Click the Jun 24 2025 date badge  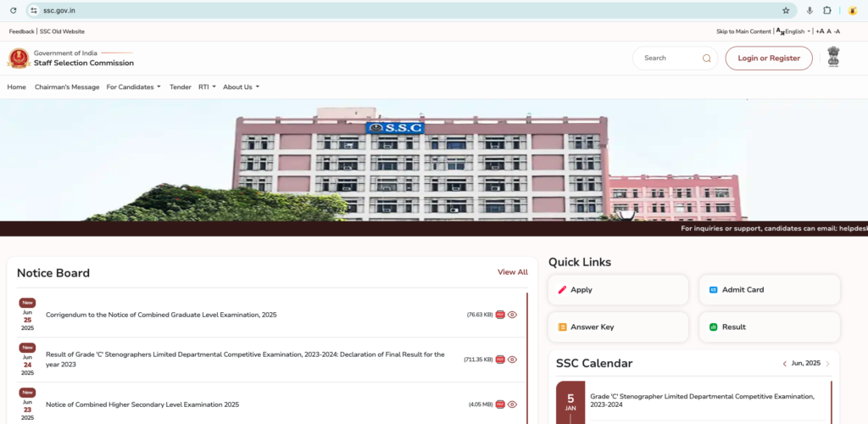click(27, 360)
